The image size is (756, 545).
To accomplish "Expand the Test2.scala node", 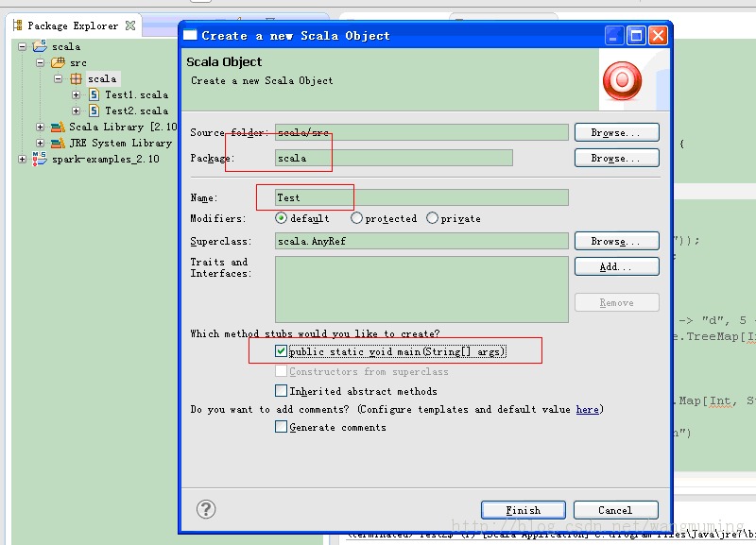I will pyautogui.click(x=76, y=111).
